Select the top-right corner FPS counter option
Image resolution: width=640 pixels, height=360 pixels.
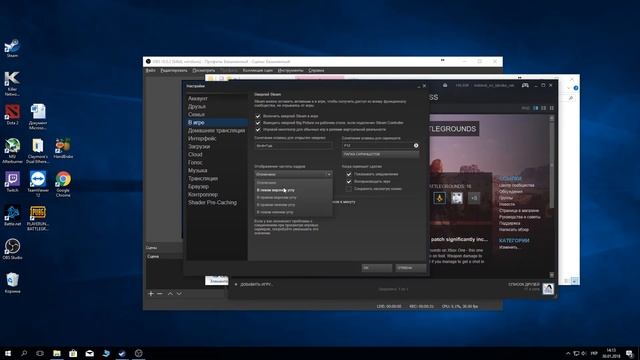coord(293,197)
